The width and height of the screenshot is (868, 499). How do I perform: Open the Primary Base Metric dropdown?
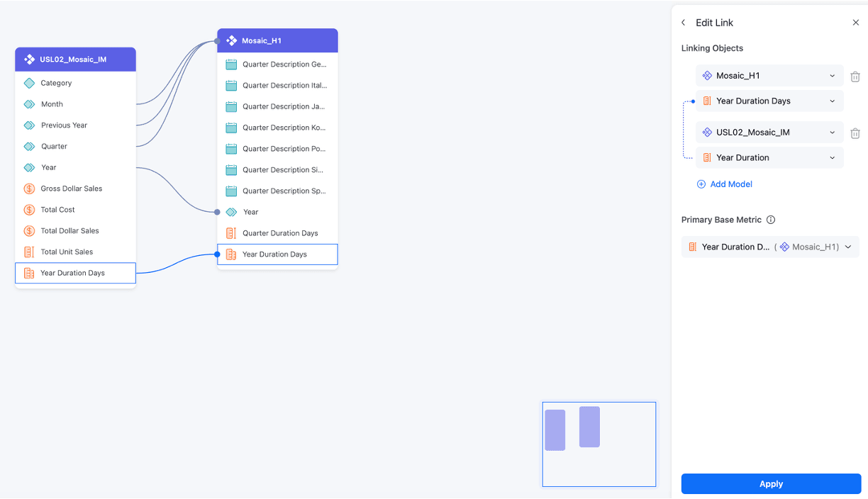pyautogui.click(x=770, y=247)
